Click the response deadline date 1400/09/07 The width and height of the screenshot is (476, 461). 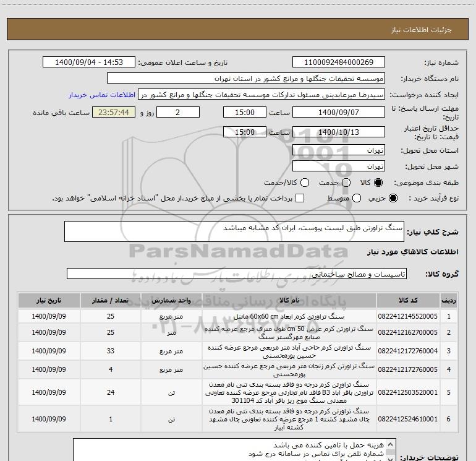339,112
